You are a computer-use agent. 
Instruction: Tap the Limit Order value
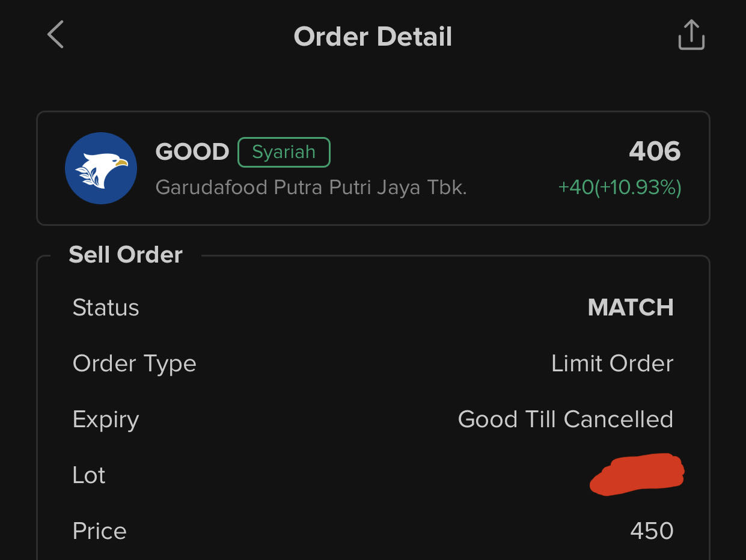[612, 364]
